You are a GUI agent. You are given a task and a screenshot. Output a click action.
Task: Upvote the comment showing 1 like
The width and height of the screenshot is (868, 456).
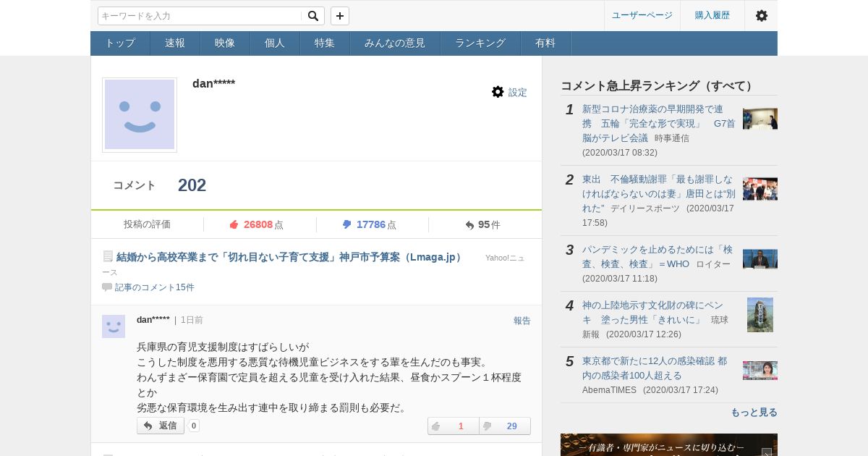tap(454, 426)
